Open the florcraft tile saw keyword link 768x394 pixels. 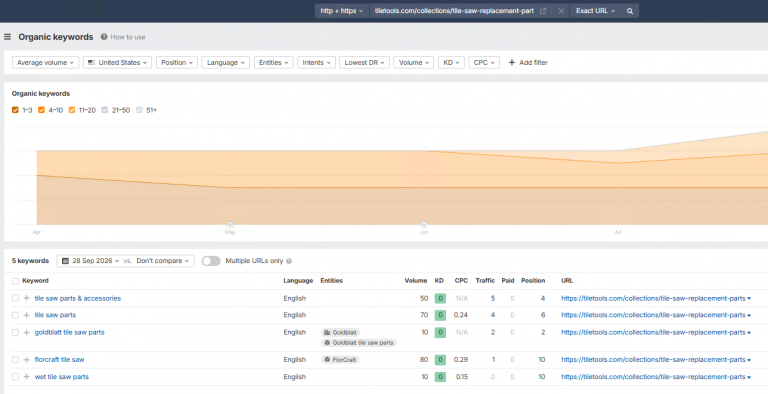pos(59,360)
